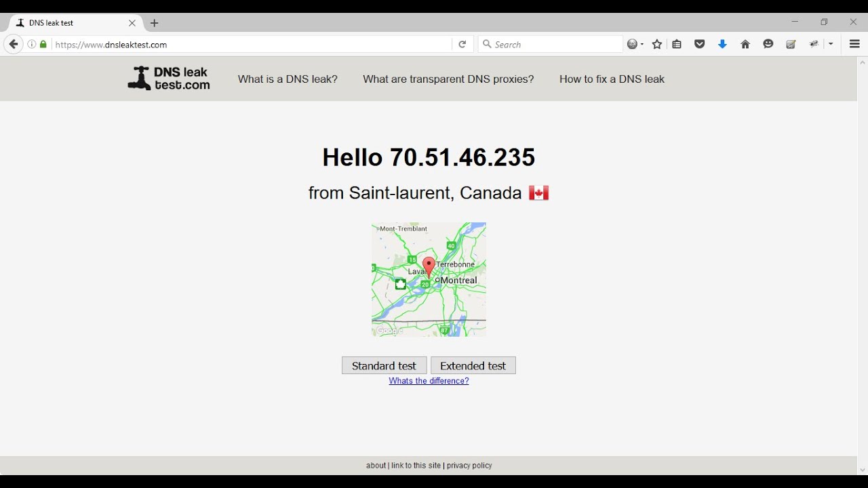The image size is (868, 488).
Task: Open 'What are transparent DNS proxies?' page
Action: point(448,79)
